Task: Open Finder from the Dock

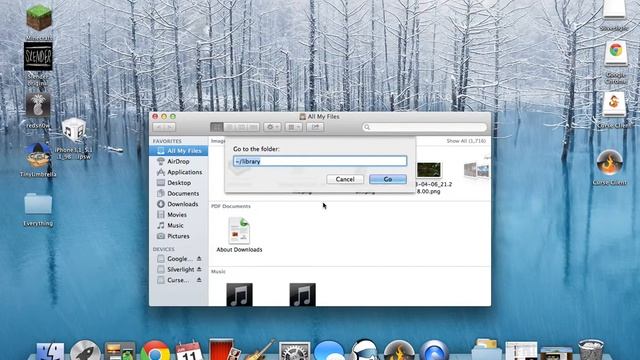Action: 50,351
